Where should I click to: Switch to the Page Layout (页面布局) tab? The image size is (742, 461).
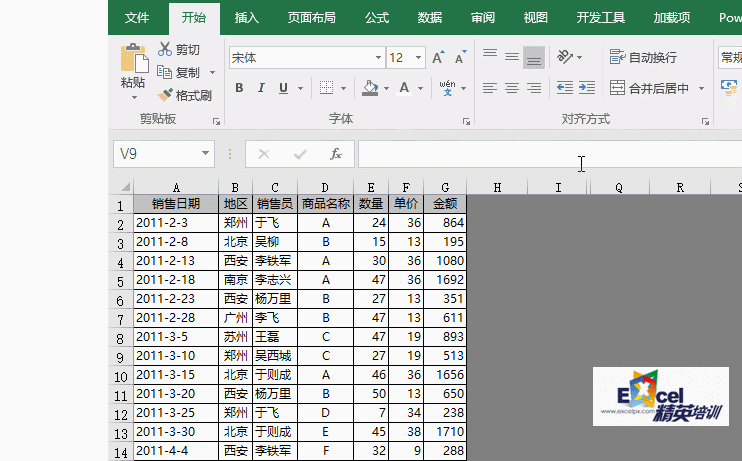point(311,18)
